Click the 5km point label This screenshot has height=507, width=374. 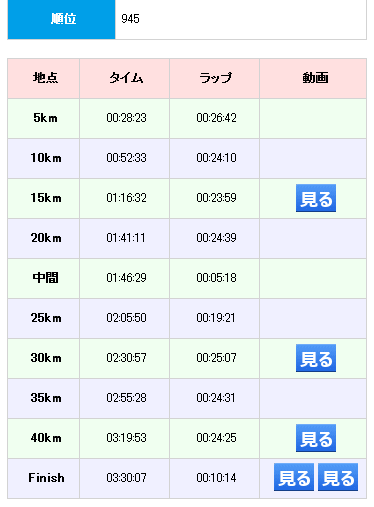(45, 118)
